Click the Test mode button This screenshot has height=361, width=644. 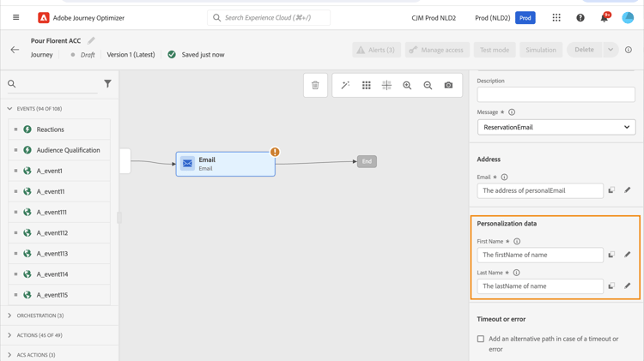pyautogui.click(x=495, y=50)
